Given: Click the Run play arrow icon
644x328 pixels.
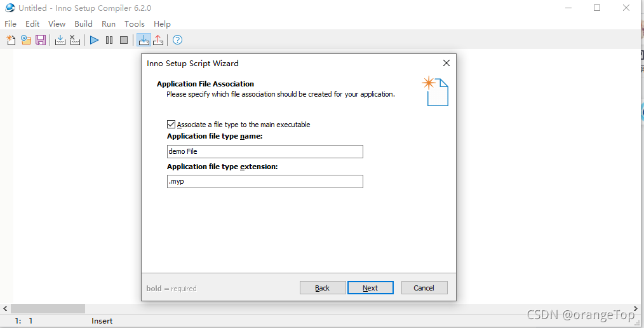Looking at the screenshot, I should point(95,40).
